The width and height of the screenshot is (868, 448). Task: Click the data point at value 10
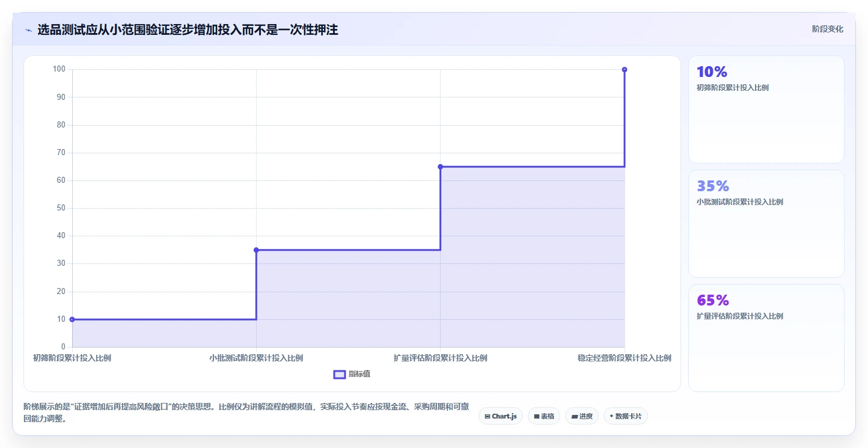click(72, 319)
